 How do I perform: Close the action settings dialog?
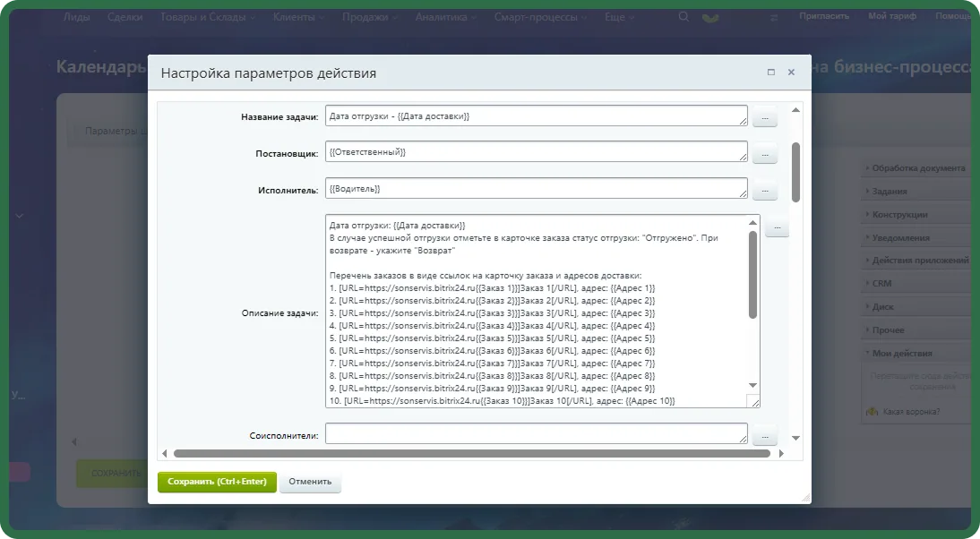tap(791, 73)
